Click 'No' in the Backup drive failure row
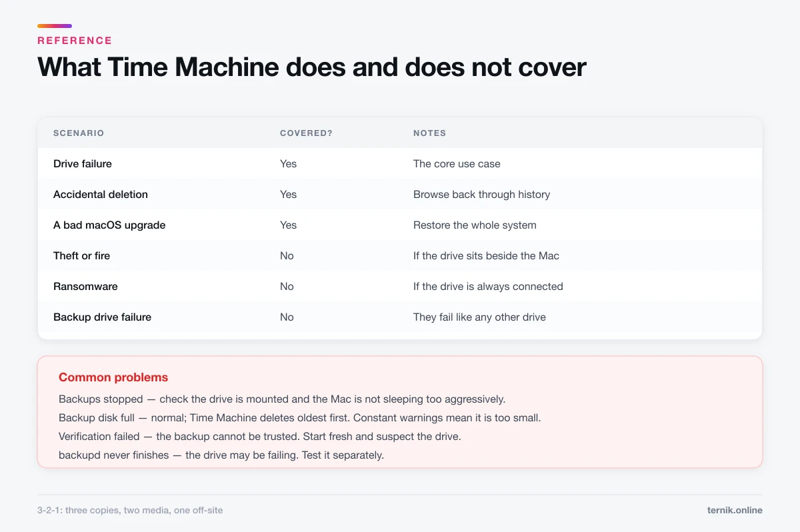This screenshot has height=532, width=800. tap(287, 317)
